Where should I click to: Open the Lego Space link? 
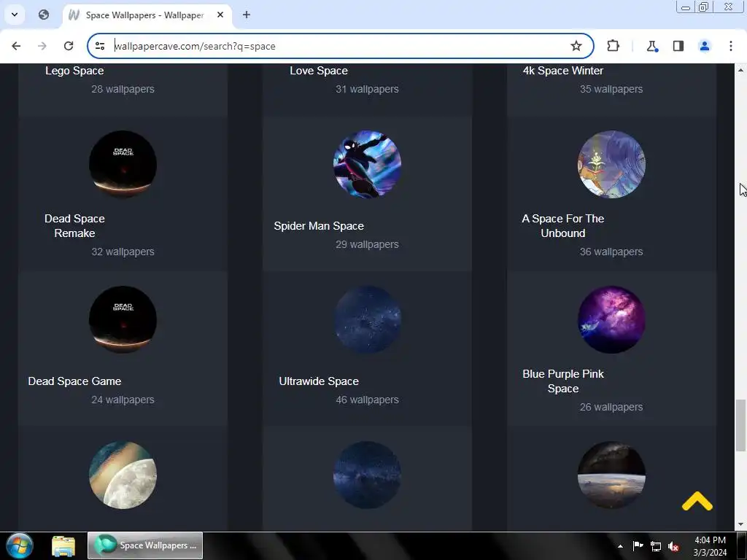[74, 71]
